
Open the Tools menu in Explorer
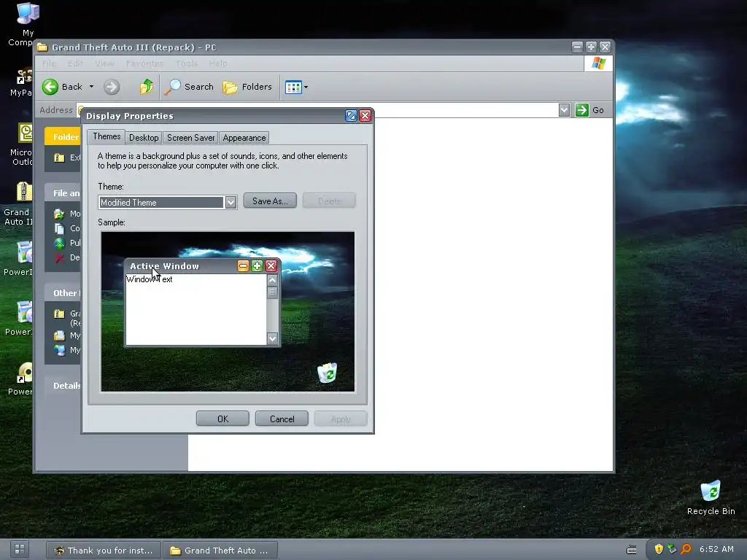click(x=186, y=63)
